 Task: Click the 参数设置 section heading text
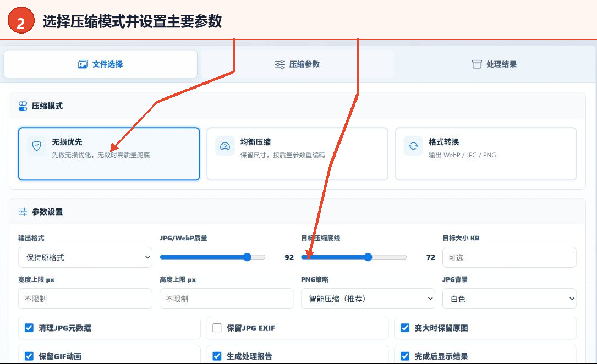pos(47,212)
